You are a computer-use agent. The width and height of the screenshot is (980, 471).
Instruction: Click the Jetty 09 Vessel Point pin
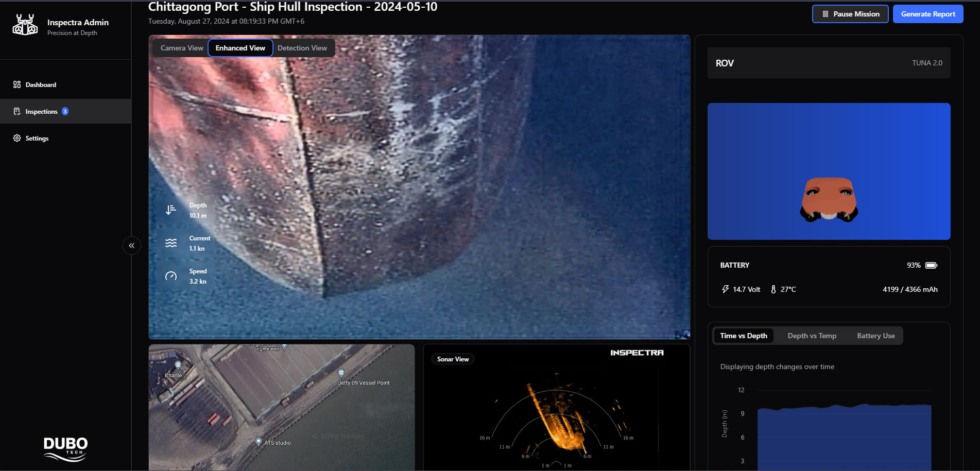pyautogui.click(x=341, y=373)
